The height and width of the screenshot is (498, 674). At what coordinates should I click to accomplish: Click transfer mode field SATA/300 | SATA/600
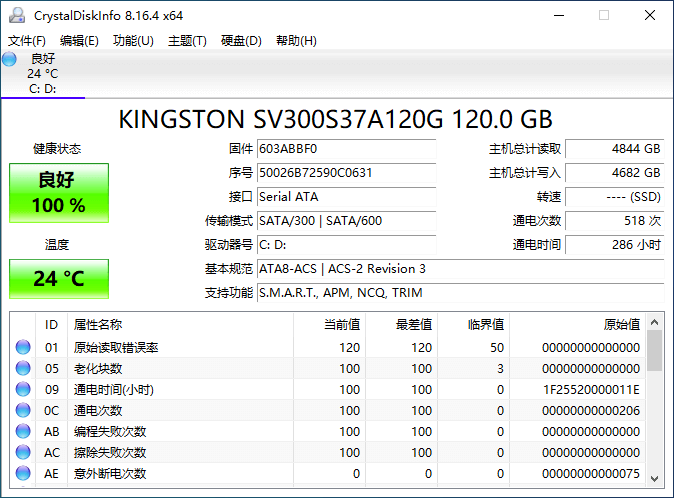346,221
